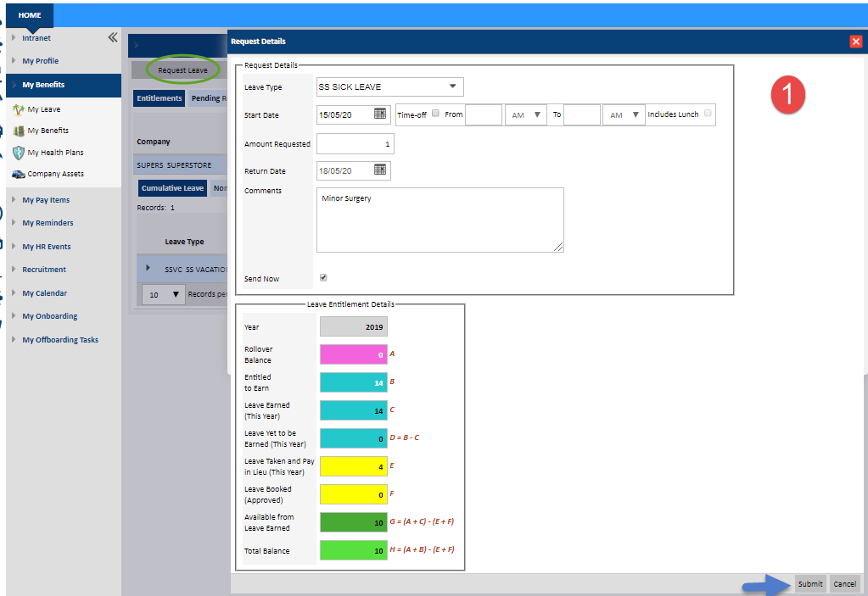Click the My Leave palm tree icon

19,109
